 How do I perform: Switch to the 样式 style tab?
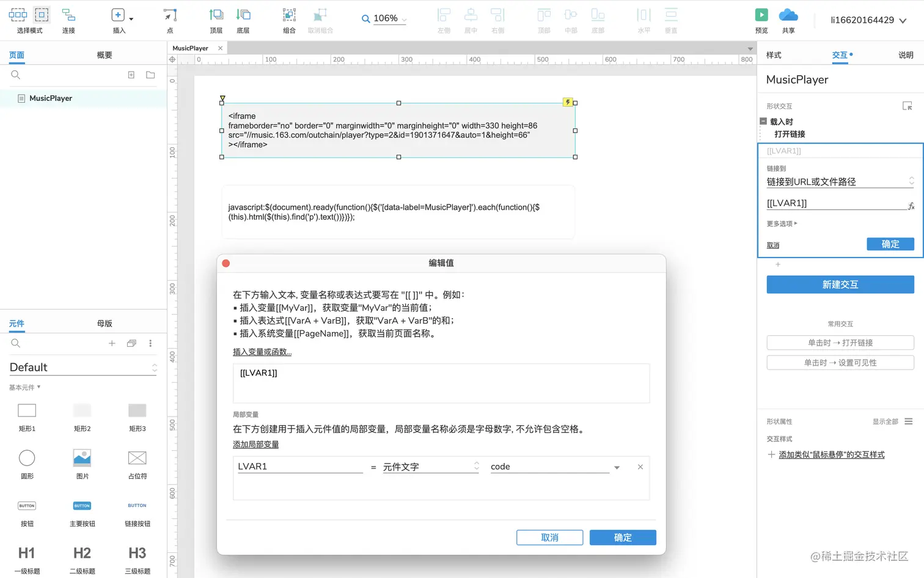point(774,55)
